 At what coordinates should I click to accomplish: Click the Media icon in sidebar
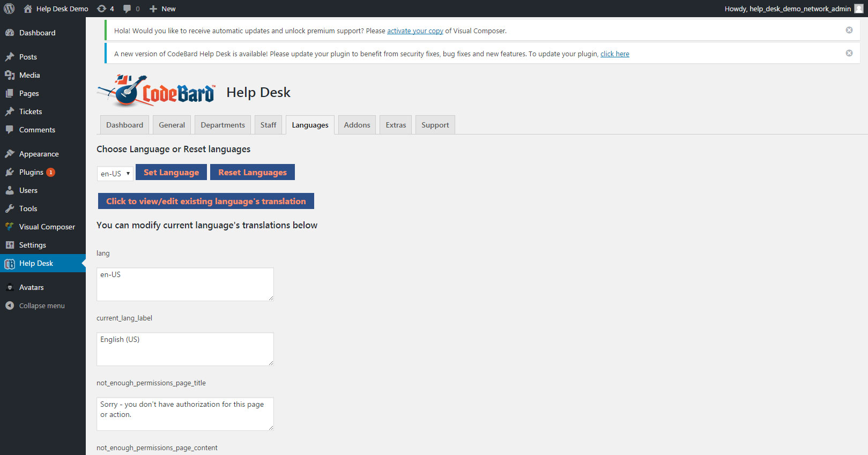point(10,75)
